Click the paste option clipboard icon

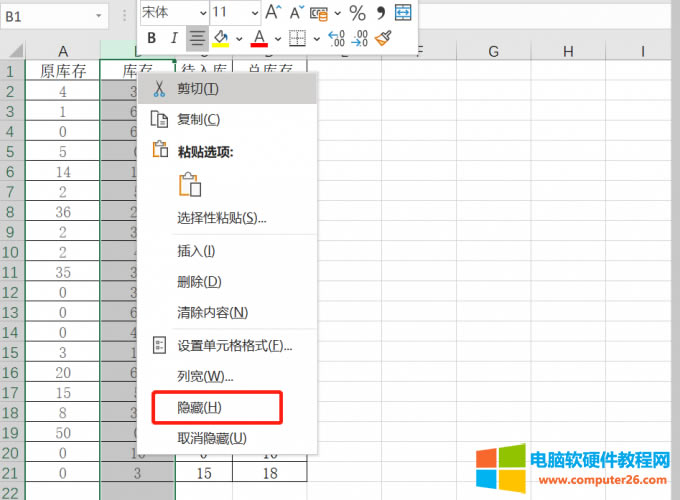[190, 184]
